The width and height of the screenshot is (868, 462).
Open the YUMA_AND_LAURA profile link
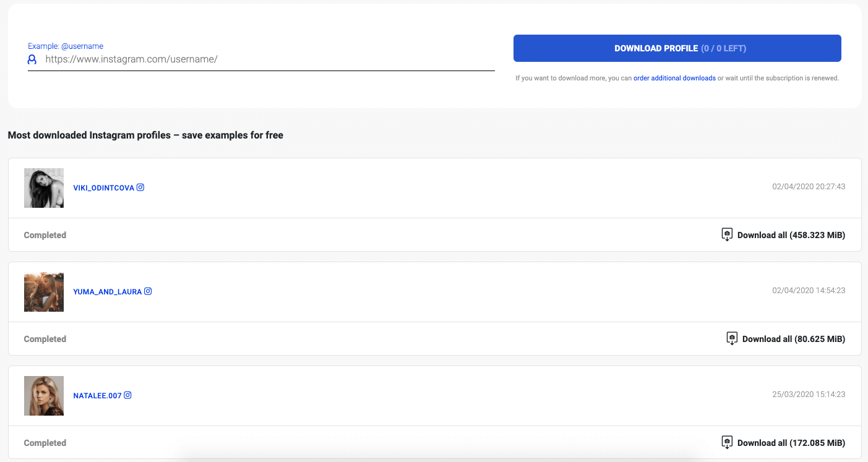click(108, 292)
